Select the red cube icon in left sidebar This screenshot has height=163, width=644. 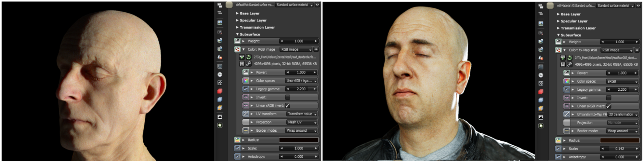(x=220, y=91)
